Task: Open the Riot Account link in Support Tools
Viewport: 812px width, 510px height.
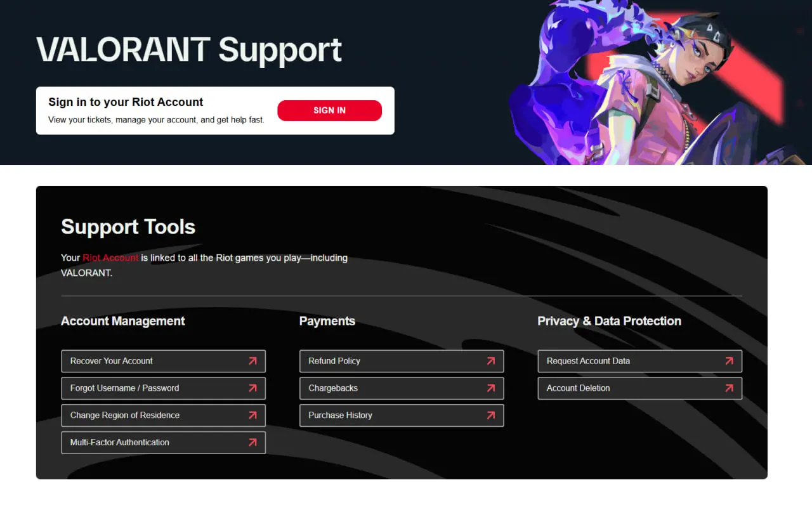Action: pyautogui.click(x=110, y=258)
